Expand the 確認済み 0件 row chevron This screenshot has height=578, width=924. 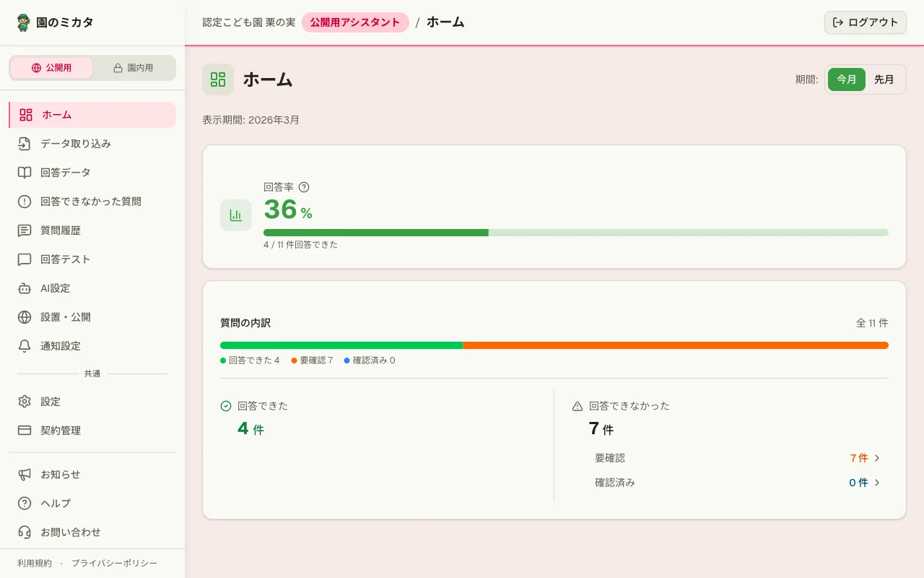tap(877, 483)
